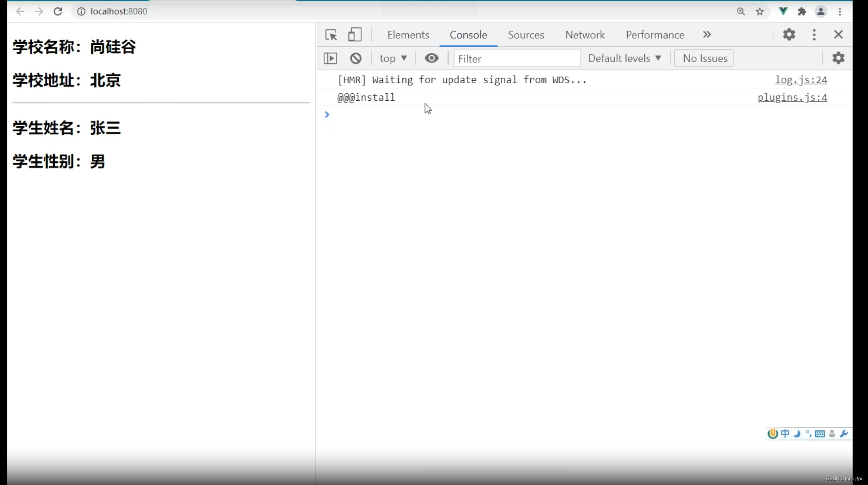Click the Sogou input method logo

(x=773, y=434)
